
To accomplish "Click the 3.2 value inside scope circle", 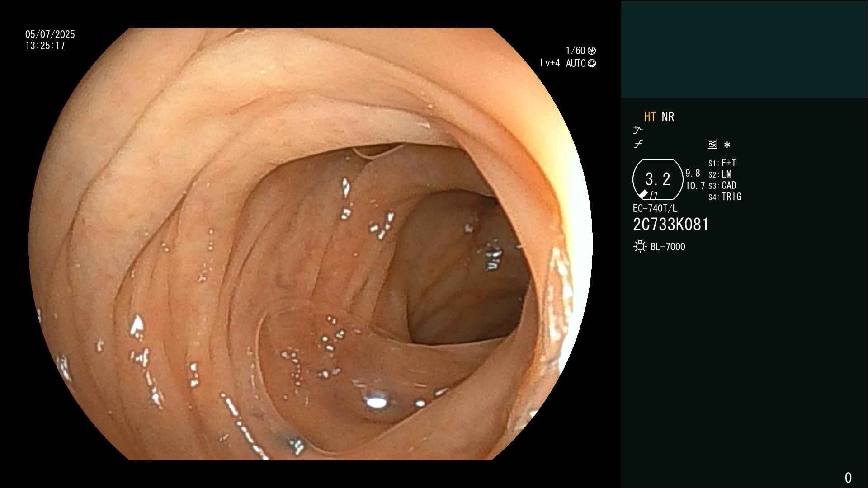I will pyautogui.click(x=658, y=179).
